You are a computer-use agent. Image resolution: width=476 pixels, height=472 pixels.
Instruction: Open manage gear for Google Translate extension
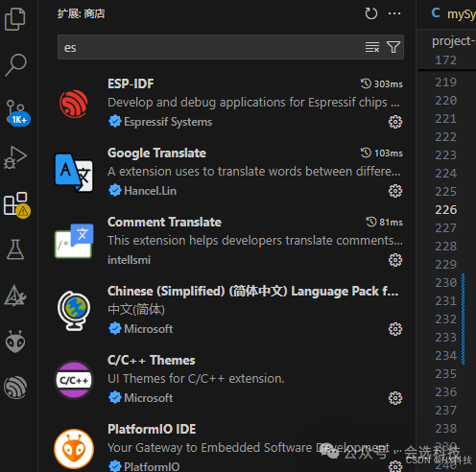[395, 191]
